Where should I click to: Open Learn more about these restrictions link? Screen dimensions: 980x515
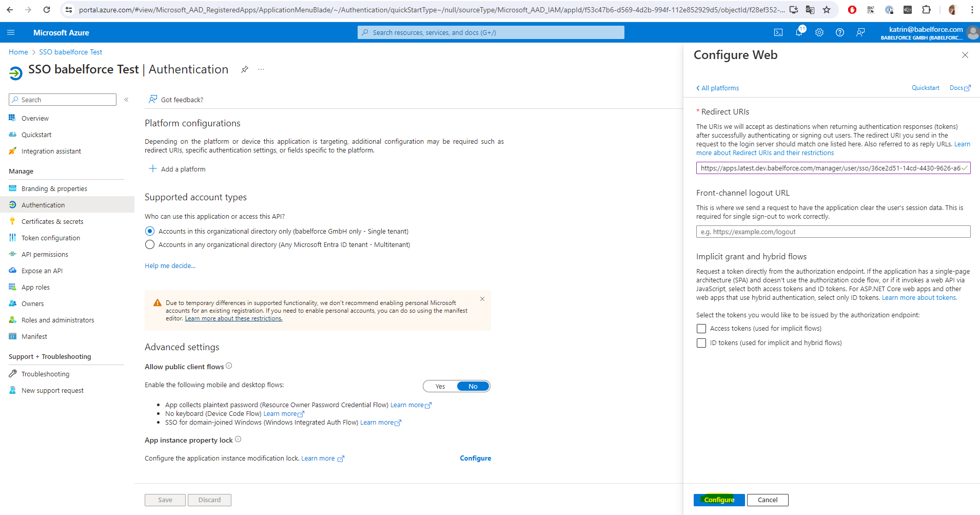[x=233, y=318]
